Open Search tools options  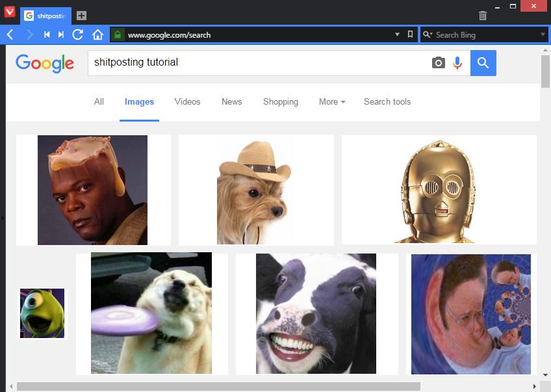point(387,102)
